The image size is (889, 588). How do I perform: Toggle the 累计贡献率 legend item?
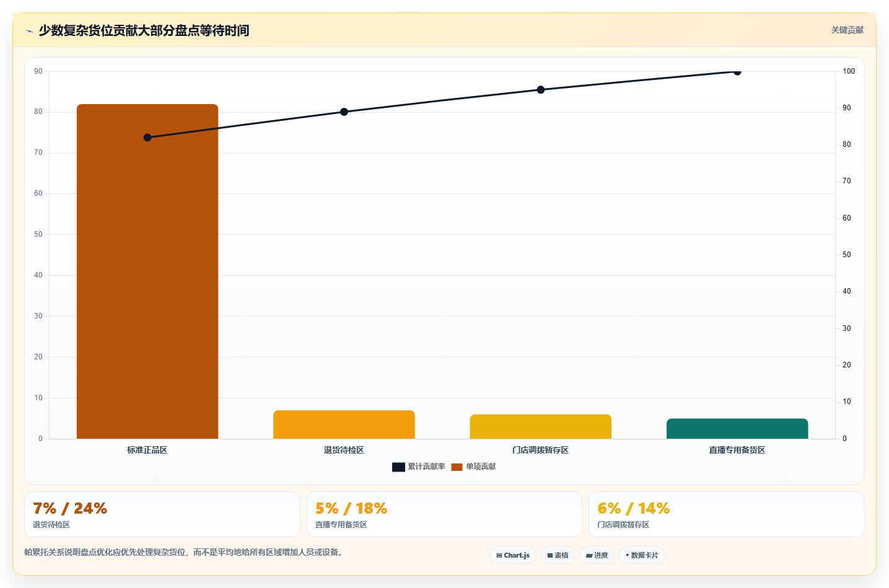419,467
